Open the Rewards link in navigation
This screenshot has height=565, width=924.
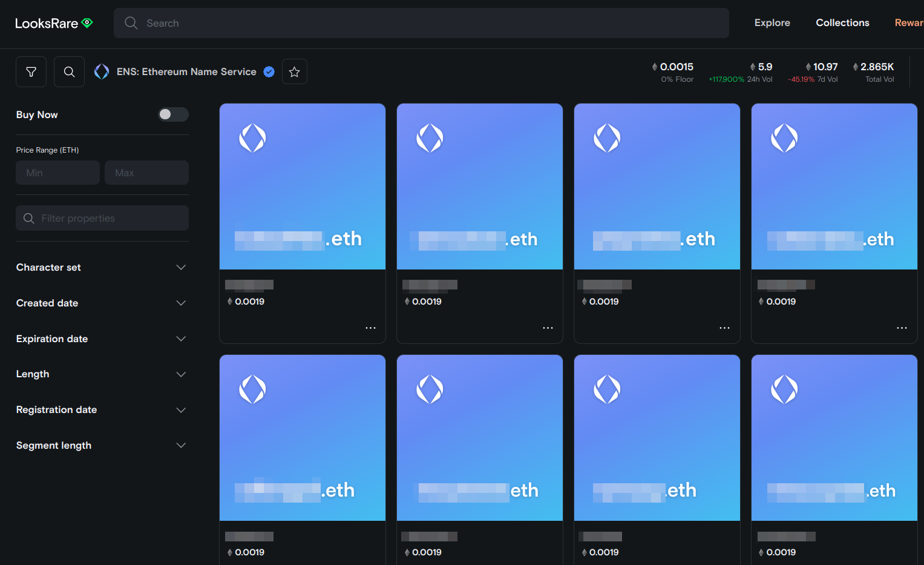point(908,23)
